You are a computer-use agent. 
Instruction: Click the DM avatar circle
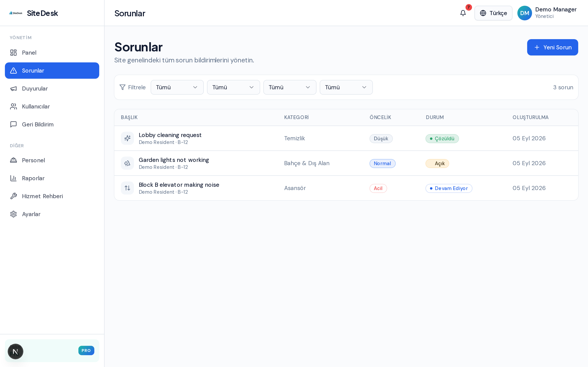click(525, 13)
